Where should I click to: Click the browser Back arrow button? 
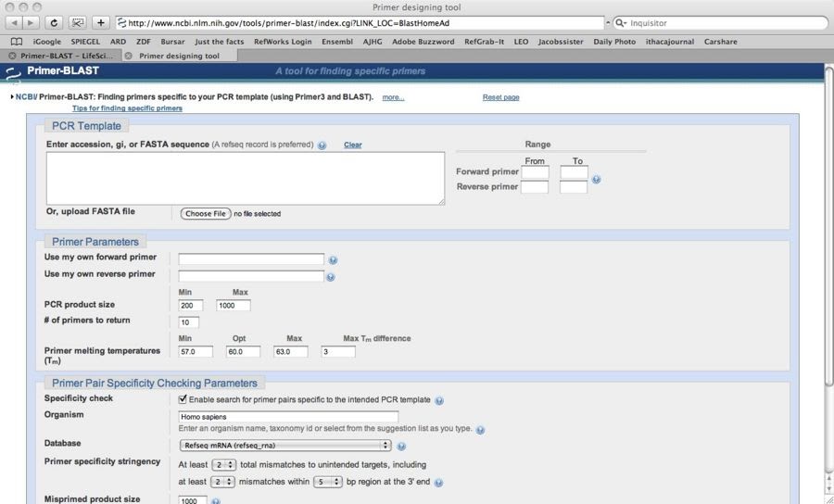tap(14, 23)
